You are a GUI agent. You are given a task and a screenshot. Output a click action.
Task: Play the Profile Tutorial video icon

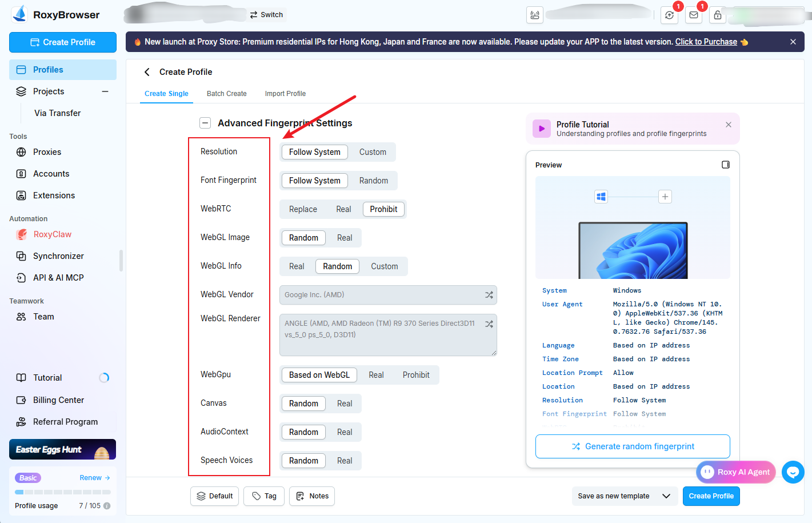tap(541, 129)
